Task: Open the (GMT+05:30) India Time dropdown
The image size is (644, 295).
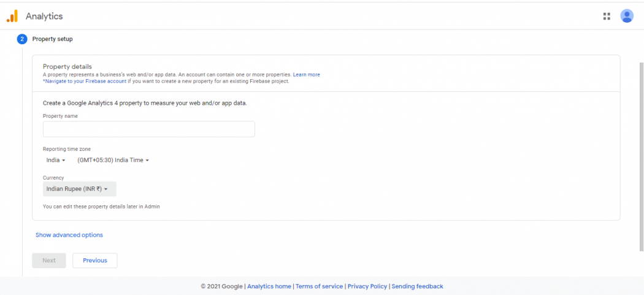Action: coord(113,160)
